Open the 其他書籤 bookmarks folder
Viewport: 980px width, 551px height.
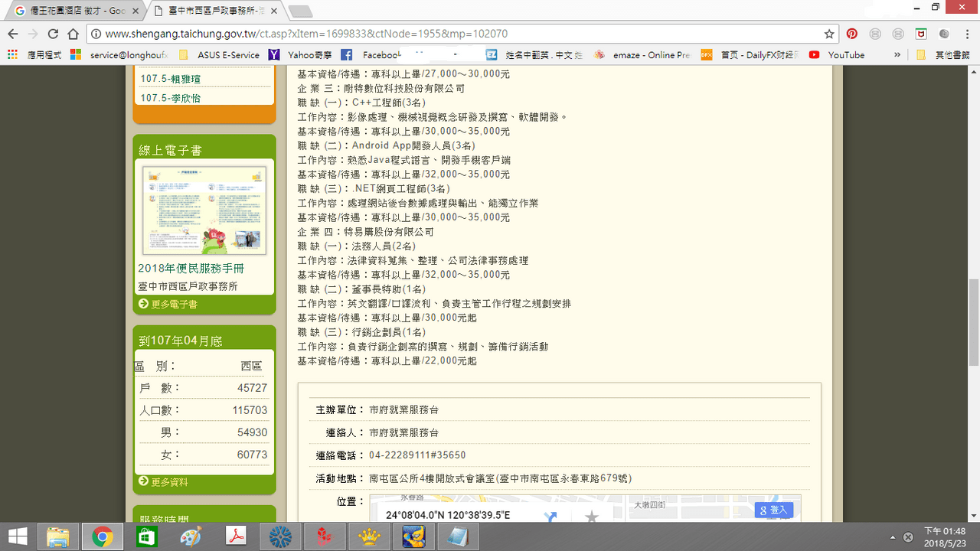pyautogui.click(x=942, y=55)
